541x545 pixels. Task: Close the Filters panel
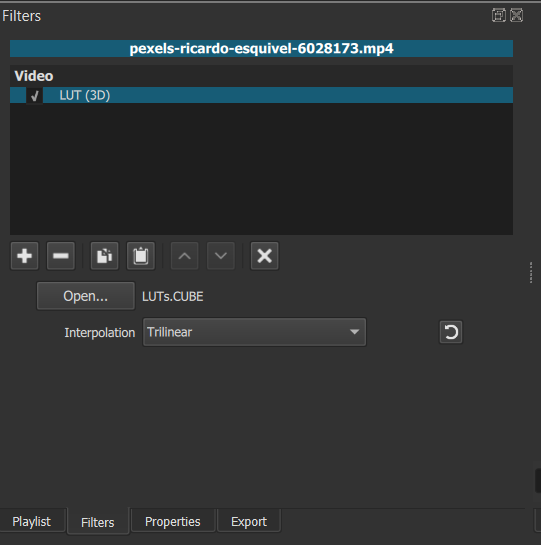point(517,15)
